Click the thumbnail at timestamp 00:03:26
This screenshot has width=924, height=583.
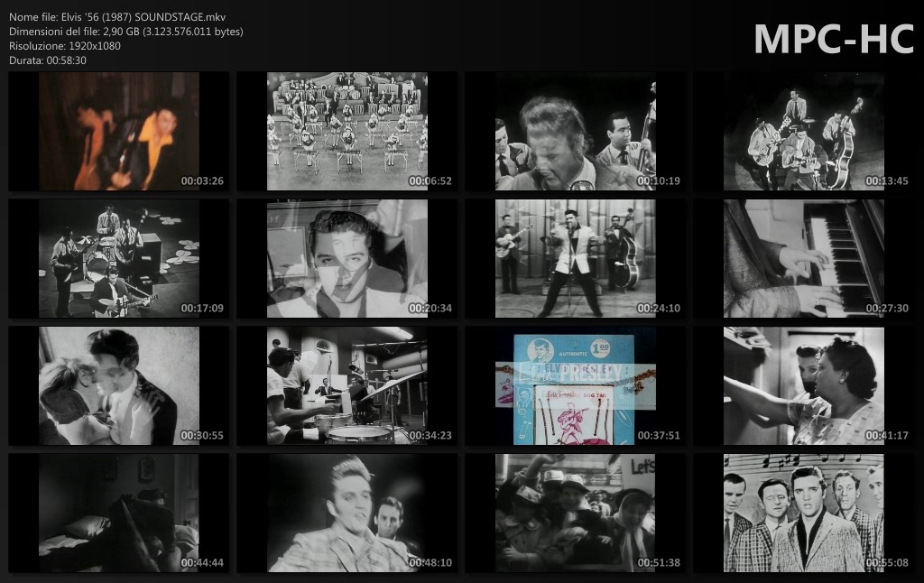[118, 132]
